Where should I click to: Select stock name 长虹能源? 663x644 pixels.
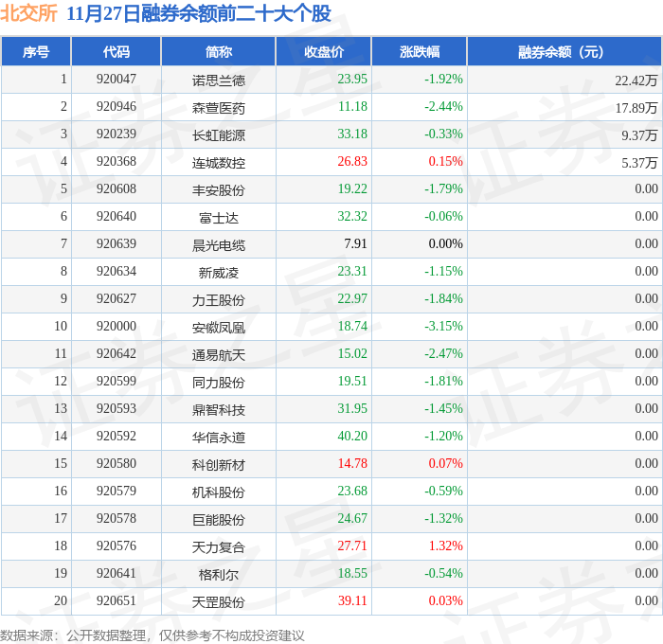218,134
